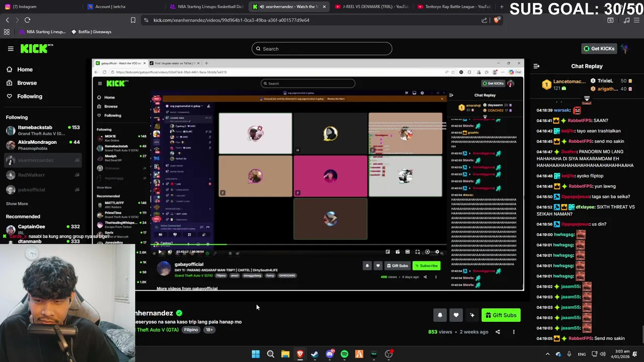644x362 pixels.
Task: Open BotRix Giveaways bookmark
Action: (91, 32)
